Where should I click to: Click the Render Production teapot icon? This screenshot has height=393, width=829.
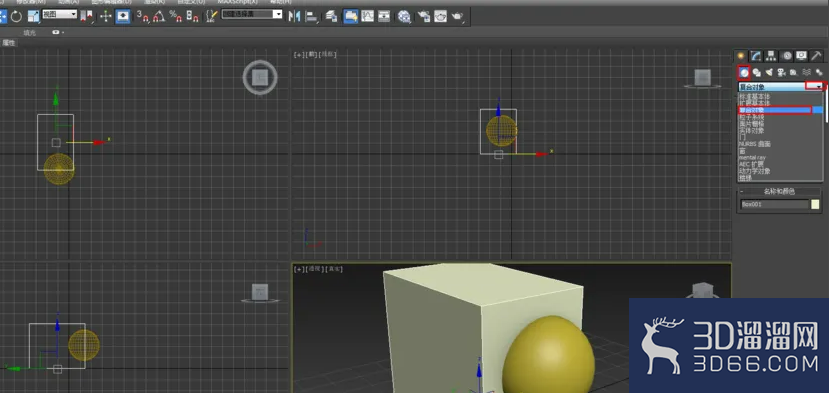(x=457, y=16)
